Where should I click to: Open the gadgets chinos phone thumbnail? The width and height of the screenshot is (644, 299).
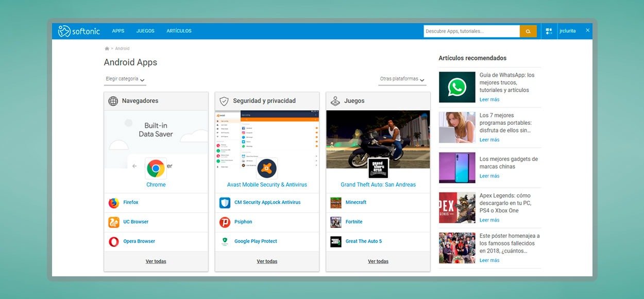pyautogui.click(x=457, y=168)
